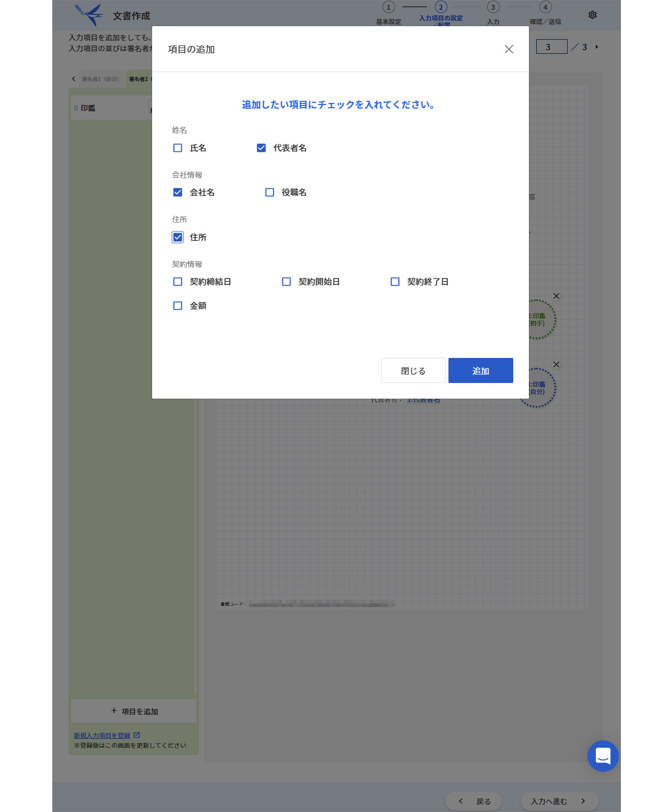Uncheck the 住所 checkbox
The image size is (669, 812).
(178, 237)
